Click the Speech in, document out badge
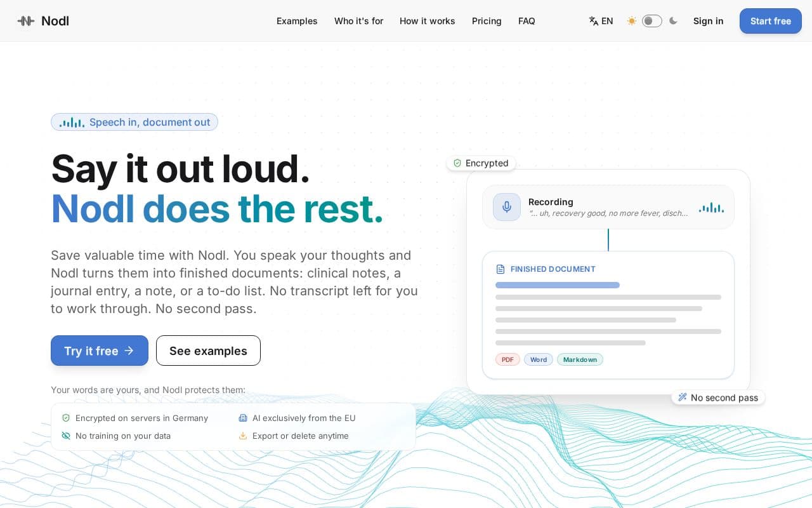Image resolution: width=812 pixels, height=508 pixels. point(134,122)
